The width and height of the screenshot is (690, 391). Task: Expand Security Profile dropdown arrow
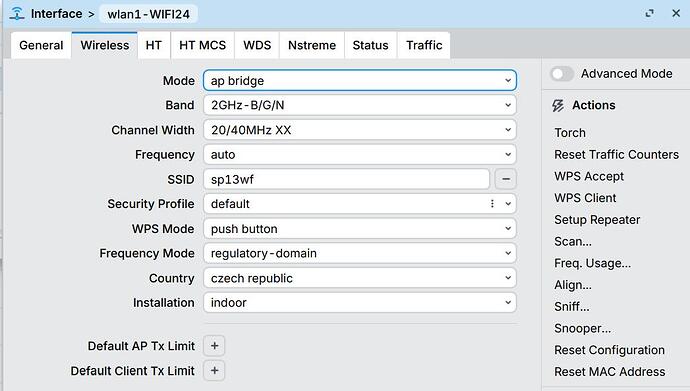tap(508, 204)
